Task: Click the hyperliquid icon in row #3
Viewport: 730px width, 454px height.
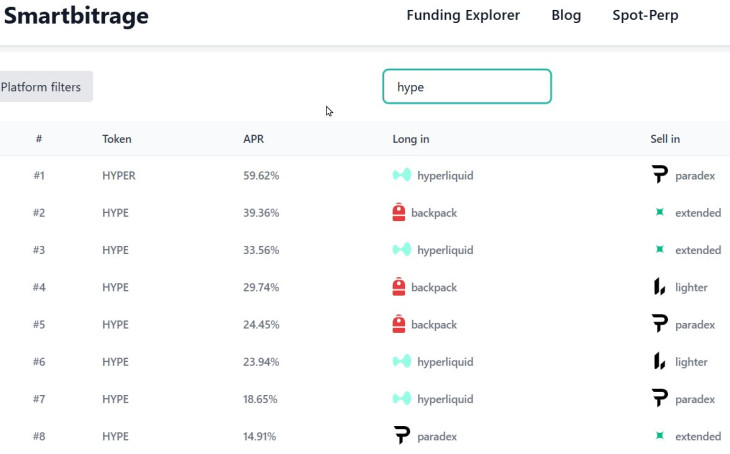Action: pyautogui.click(x=402, y=250)
